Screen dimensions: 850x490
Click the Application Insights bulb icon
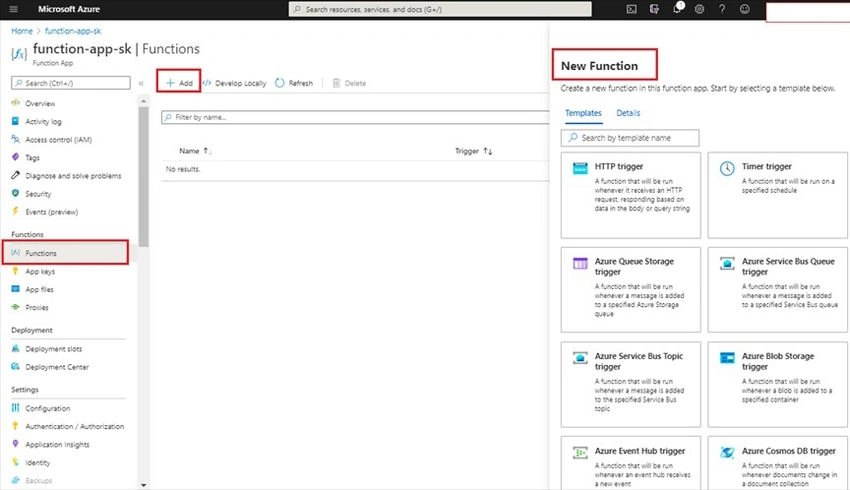(15, 444)
